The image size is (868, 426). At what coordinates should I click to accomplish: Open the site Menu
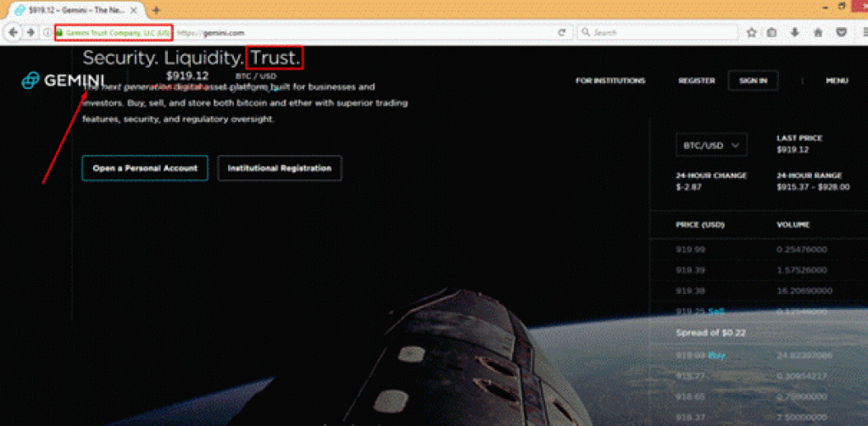[x=837, y=80]
